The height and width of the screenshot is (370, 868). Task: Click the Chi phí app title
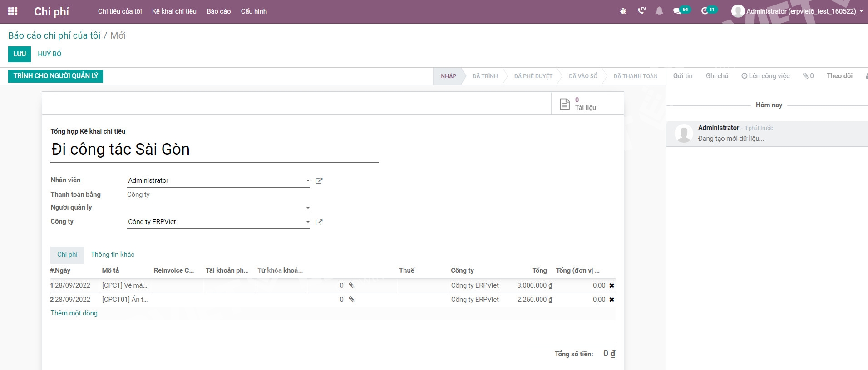(51, 11)
